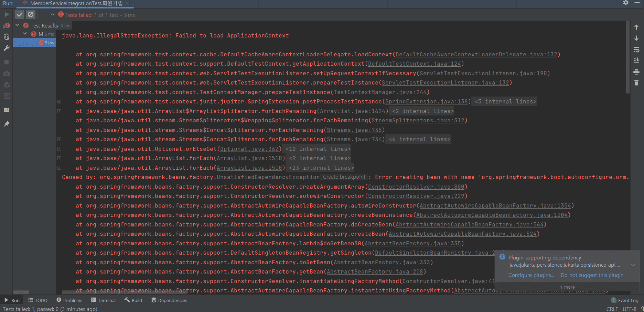This screenshot has height=312, width=644.
Task: Open the Dependencies tool window tab
Action: tap(169, 300)
